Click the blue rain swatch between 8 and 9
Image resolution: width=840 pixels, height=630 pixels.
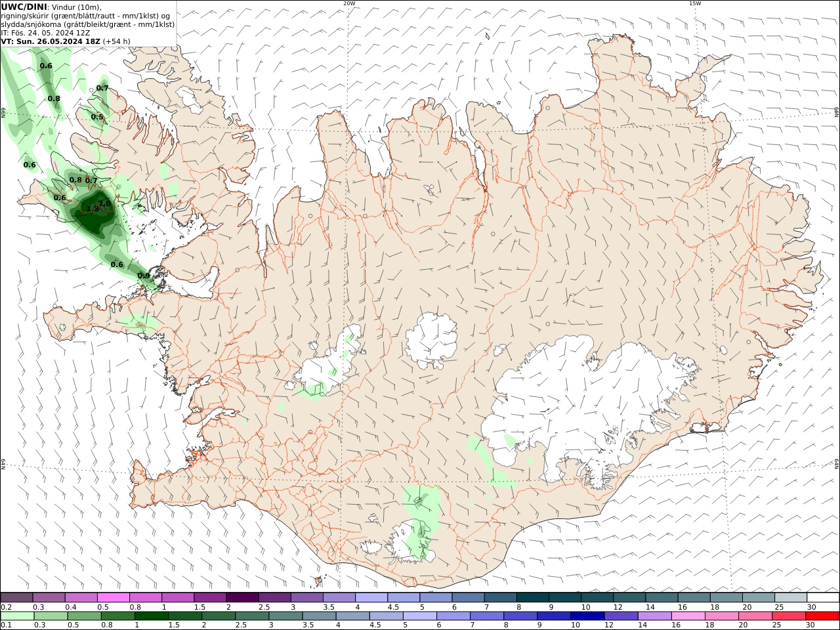520,616
